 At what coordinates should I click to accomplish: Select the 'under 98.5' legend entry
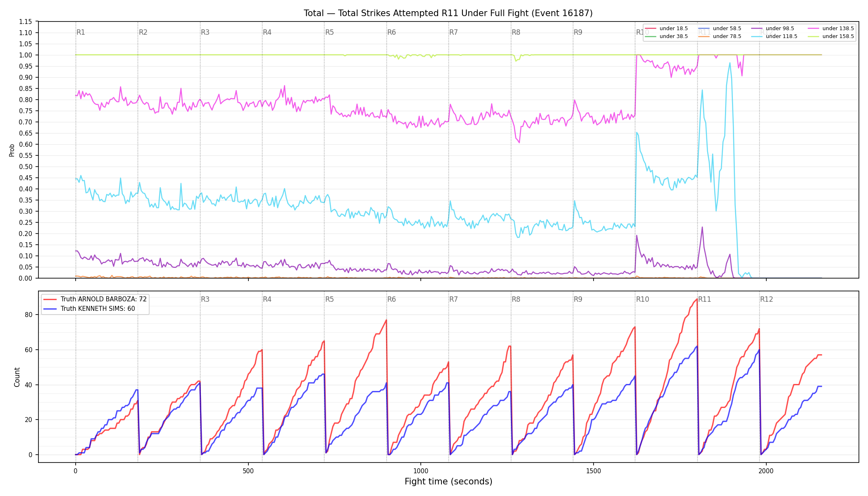773,29
